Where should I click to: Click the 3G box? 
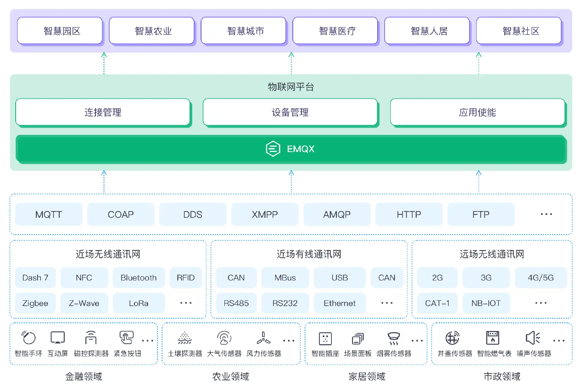coord(486,278)
